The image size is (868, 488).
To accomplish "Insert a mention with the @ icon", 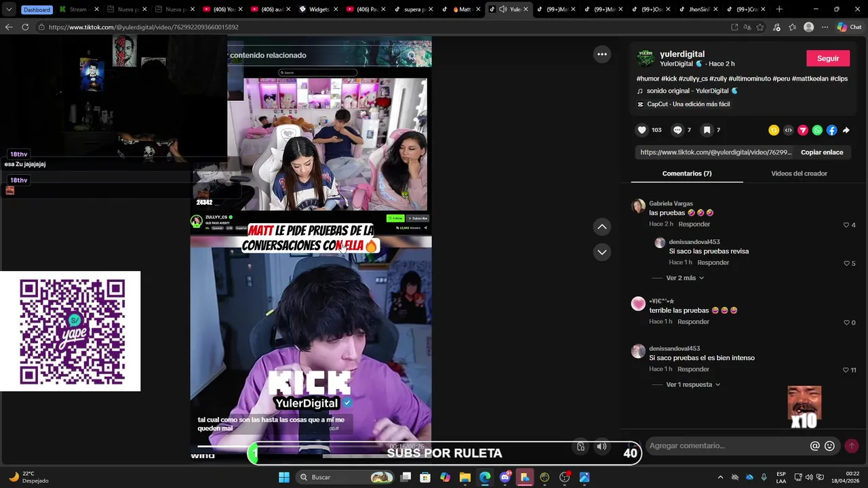I will point(815,446).
